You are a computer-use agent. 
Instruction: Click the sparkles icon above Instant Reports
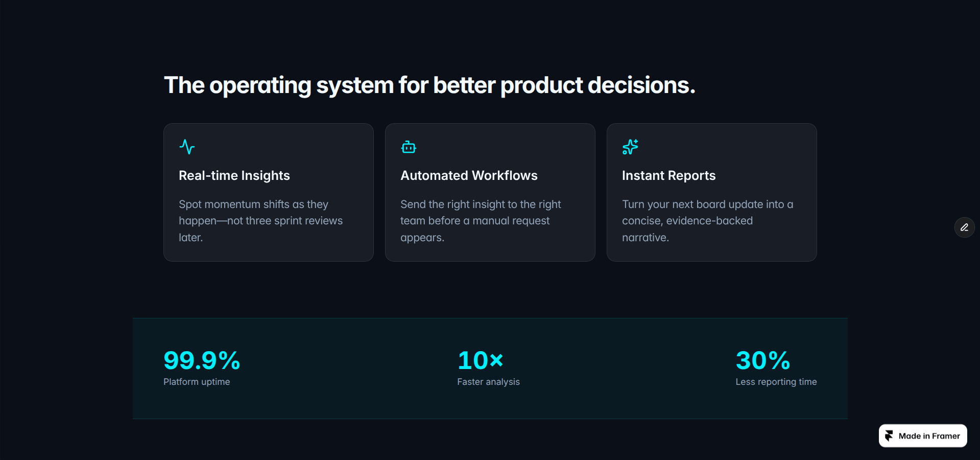pyautogui.click(x=630, y=147)
